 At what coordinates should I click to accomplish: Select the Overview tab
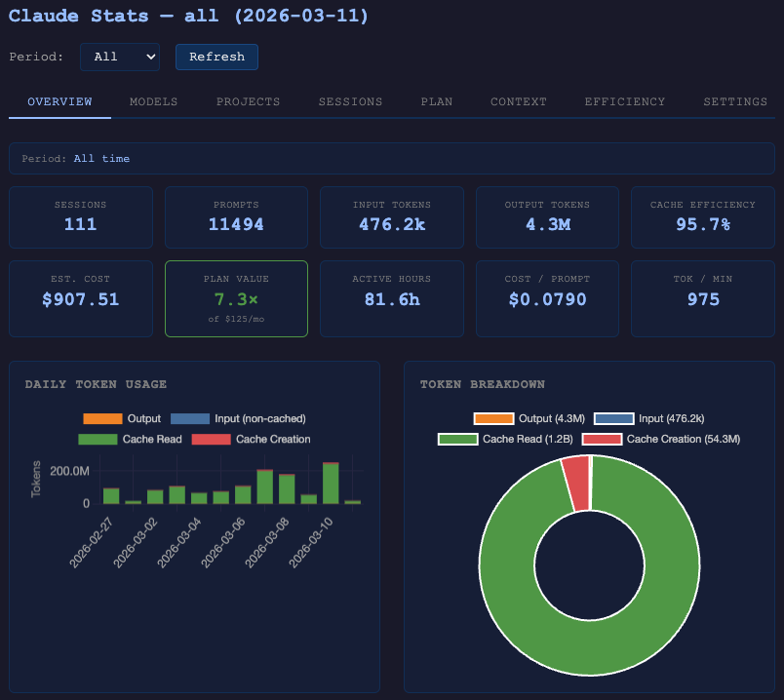pyautogui.click(x=59, y=101)
